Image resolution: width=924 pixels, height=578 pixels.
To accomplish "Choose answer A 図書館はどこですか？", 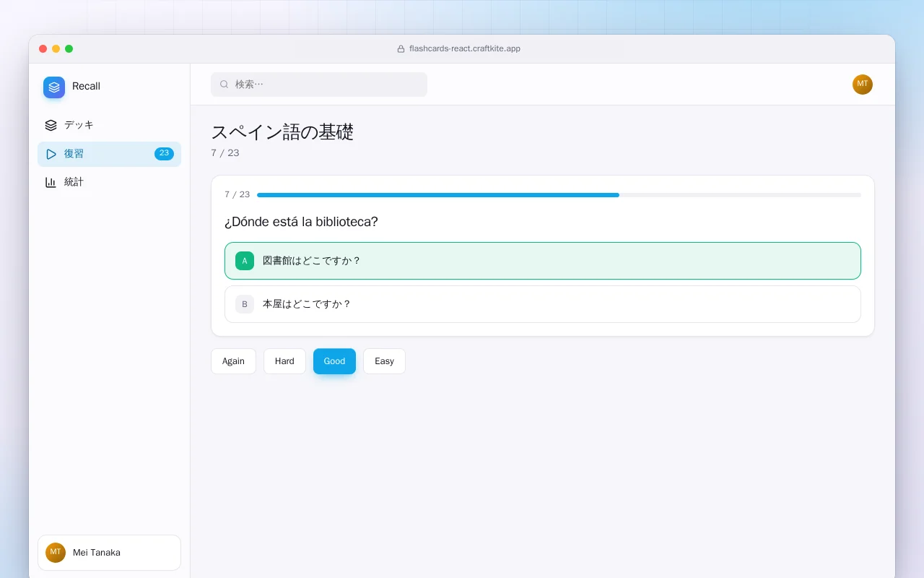I will pyautogui.click(x=542, y=261).
